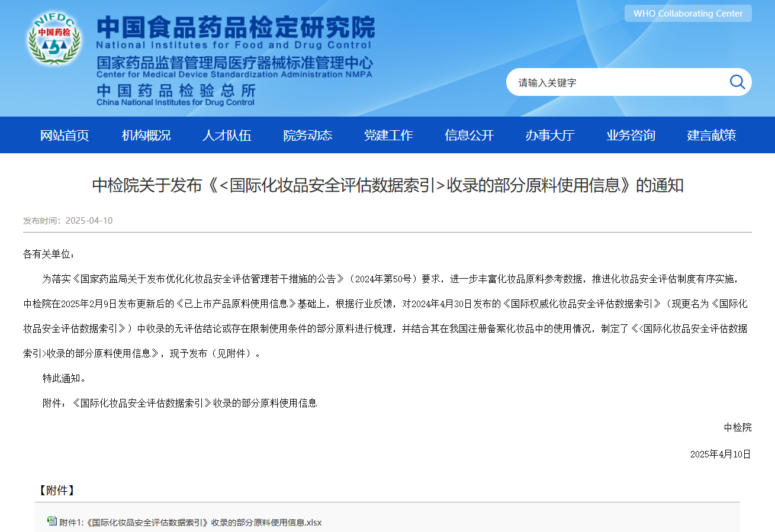Click the WHO Collaborating Center button
Screen dimensions: 775x532
coord(687,14)
